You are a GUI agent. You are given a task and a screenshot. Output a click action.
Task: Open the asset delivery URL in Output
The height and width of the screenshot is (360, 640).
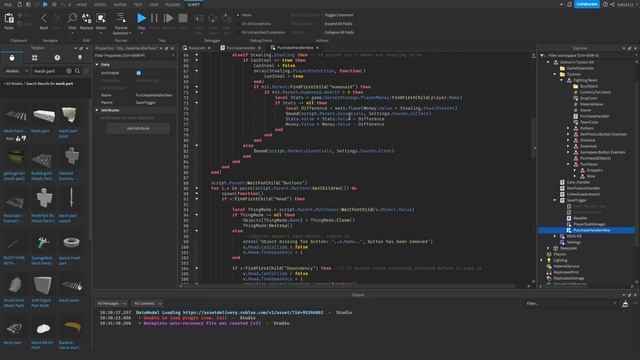point(253,313)
